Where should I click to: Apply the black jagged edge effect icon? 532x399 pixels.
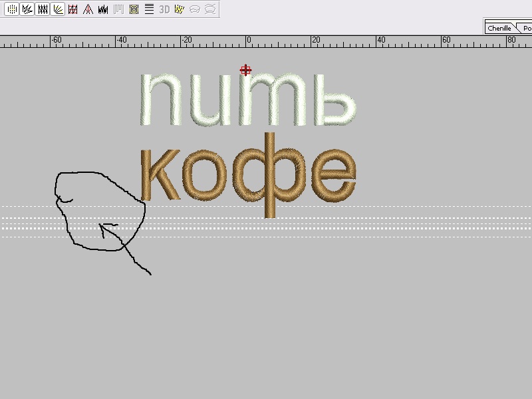103,9
